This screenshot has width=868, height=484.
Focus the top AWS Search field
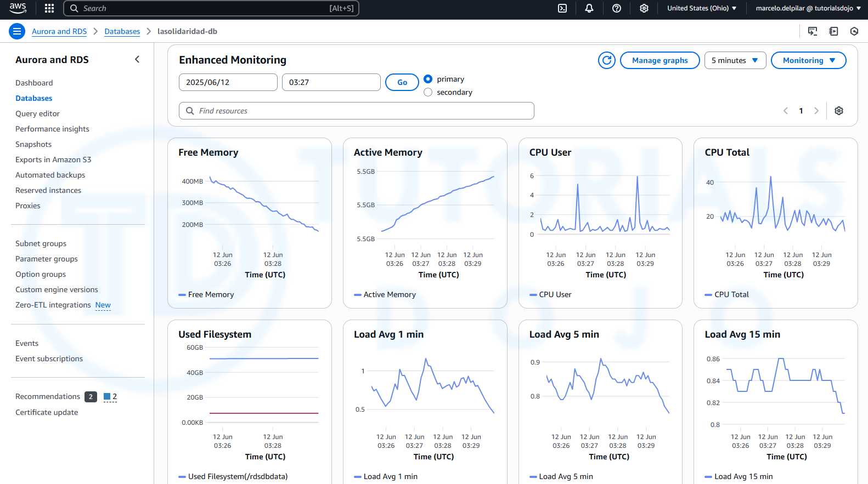211,8
